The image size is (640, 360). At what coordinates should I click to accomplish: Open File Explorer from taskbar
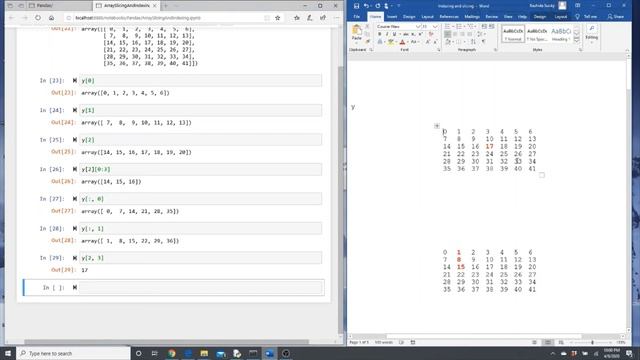tap(204, 353)
